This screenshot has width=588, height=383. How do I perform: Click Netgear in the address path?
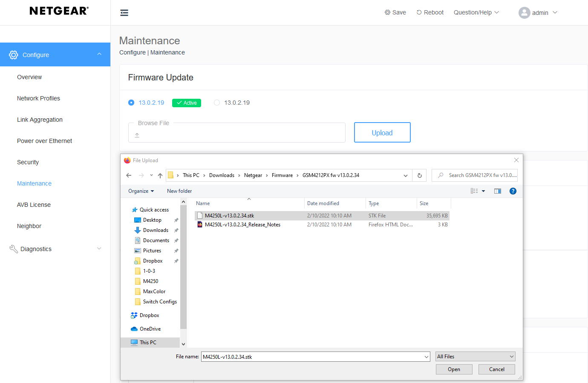253,175
